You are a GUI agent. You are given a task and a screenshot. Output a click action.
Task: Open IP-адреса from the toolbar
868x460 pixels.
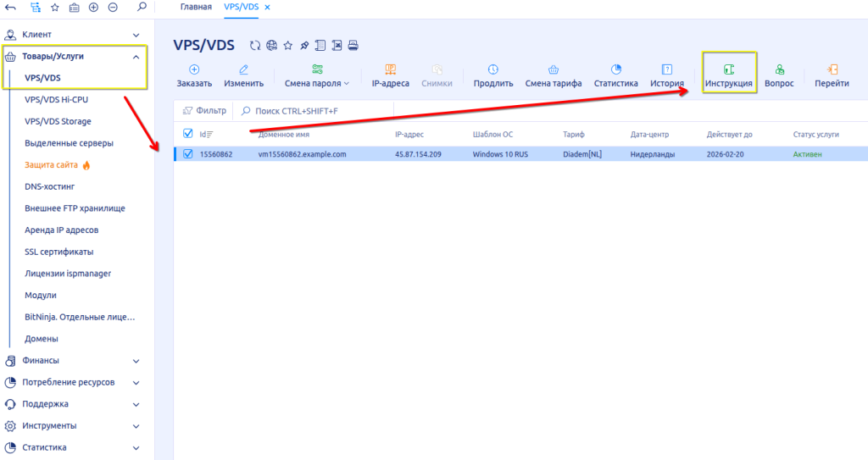pos(390,69)
